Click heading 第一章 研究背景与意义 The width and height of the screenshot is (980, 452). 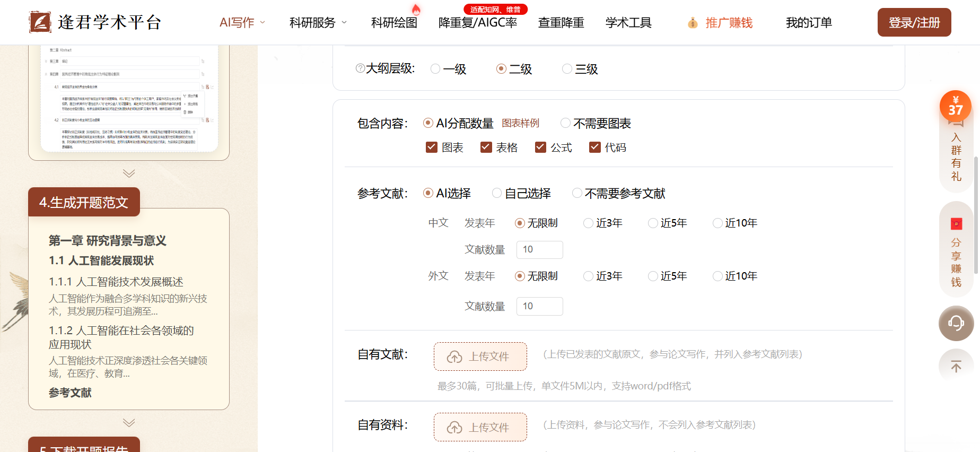[108, 241]
